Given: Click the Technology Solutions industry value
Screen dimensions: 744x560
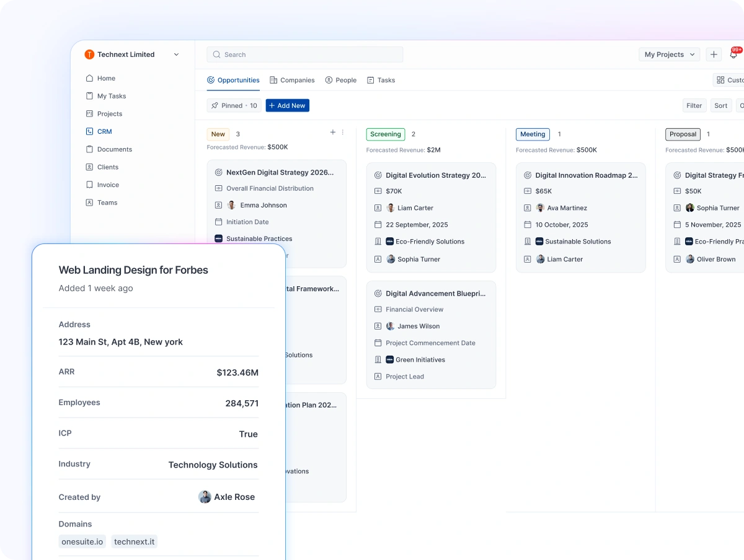Looking at the screenshot, I should pyautogui.click(x=213, y=465).
